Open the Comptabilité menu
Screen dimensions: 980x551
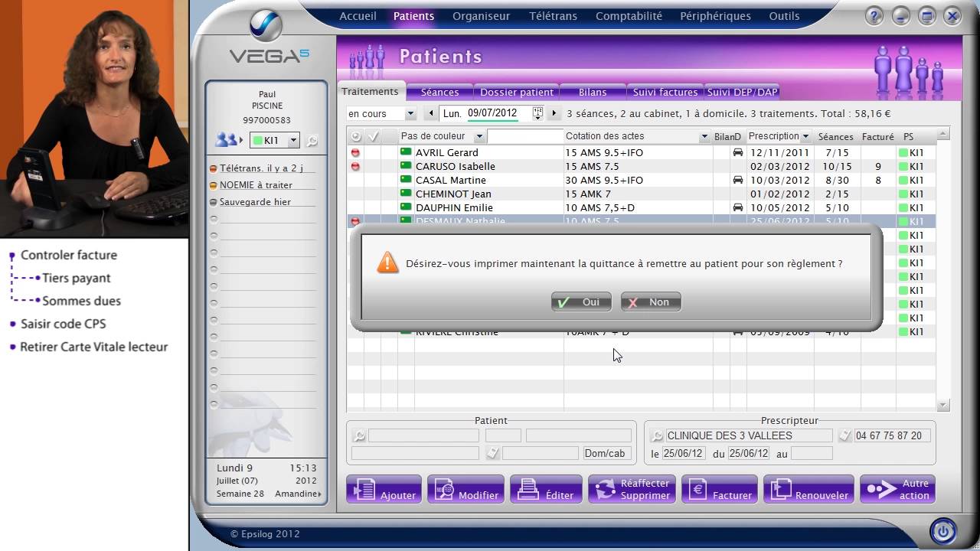point(629,15)
